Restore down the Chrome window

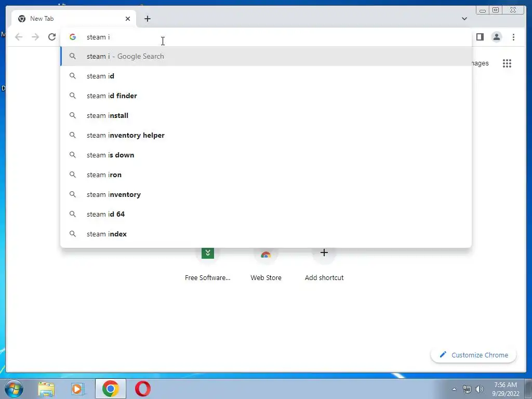coord(496,10)
